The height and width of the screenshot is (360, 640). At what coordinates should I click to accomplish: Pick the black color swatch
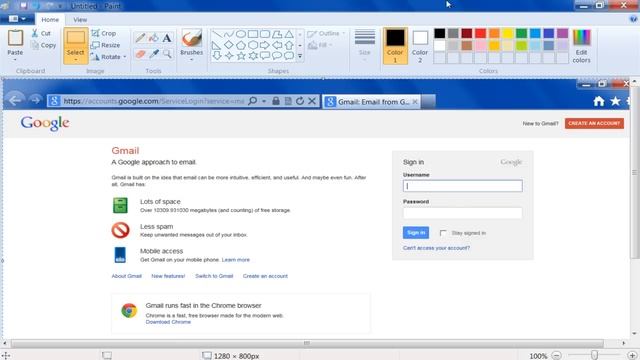click(x=440, y=33)
